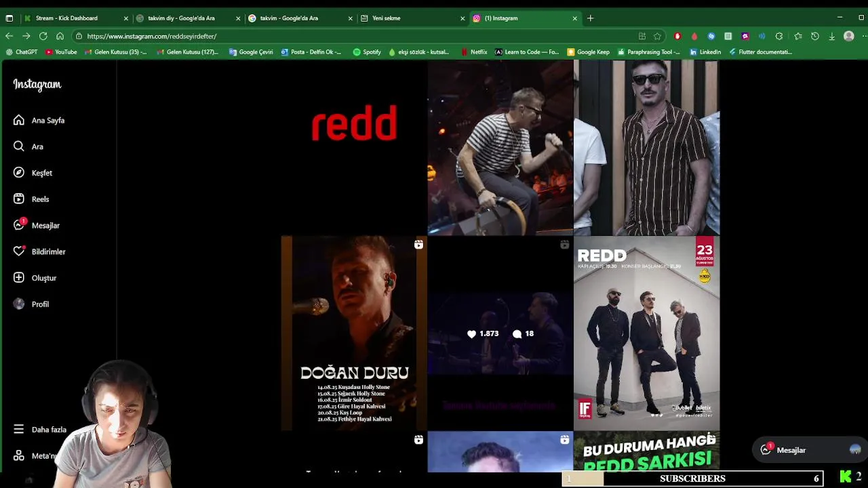Open the Bu duruma hangi Redd şarkısı post
This screenshot has width=868, height=488.
tap(646, 452)
